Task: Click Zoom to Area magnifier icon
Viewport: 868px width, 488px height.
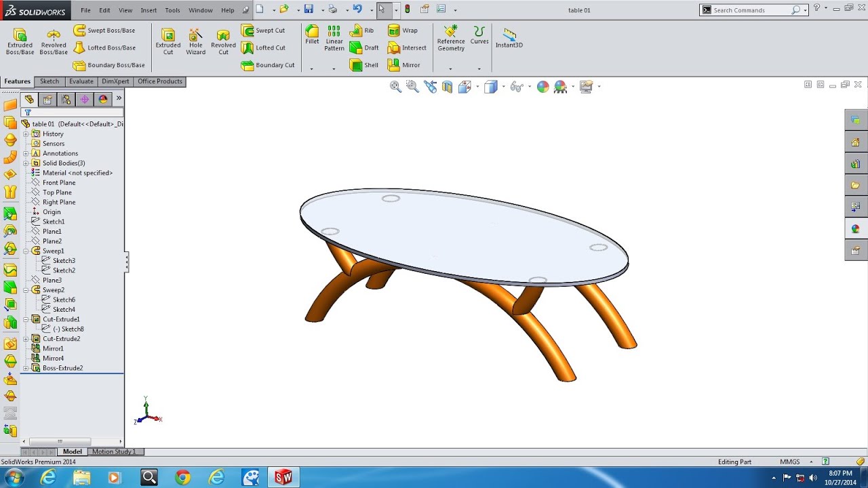Action: click(x=412, y=87)
